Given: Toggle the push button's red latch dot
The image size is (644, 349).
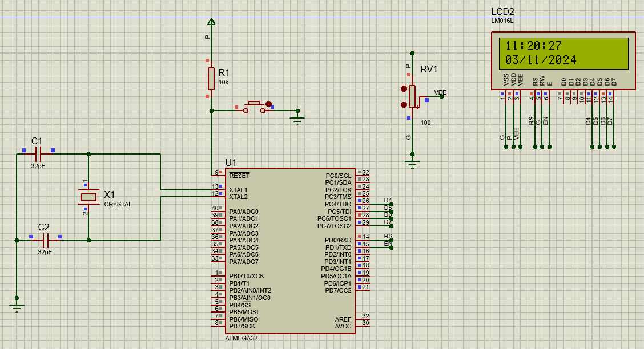Looking at the screenshot, I should coord(268,104).
